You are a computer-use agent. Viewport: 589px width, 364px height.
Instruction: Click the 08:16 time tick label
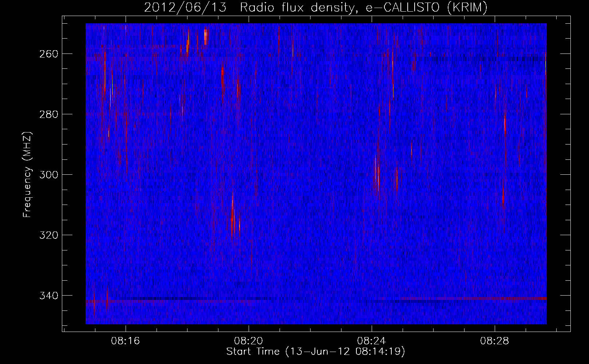(x=126, y=341)
